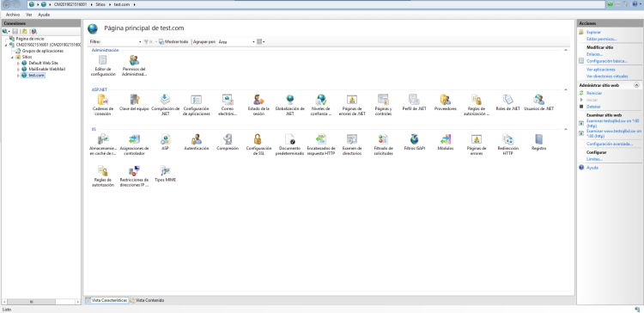This screenshot has height=313, width=644.
Task: Open Cadenas de conexión icon
Action: point(103,105)
